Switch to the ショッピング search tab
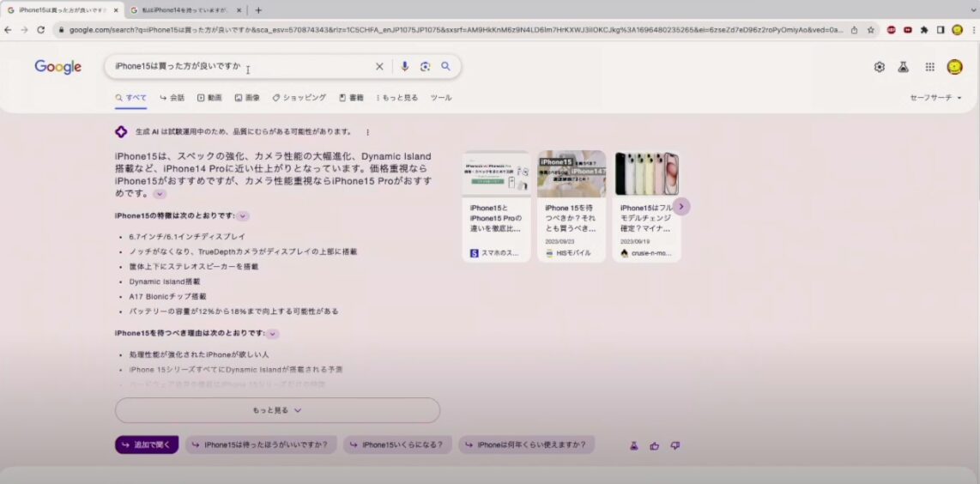 299,98
